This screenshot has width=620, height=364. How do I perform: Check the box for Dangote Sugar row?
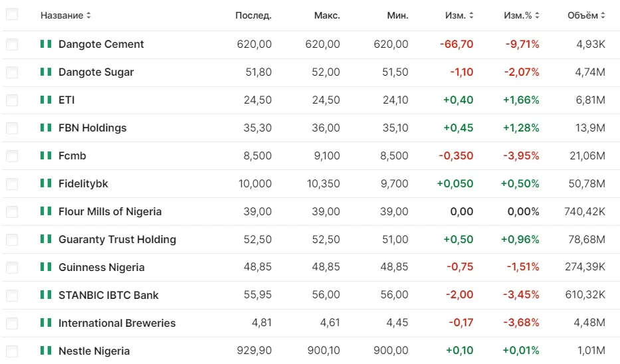[x=12, y=72]
